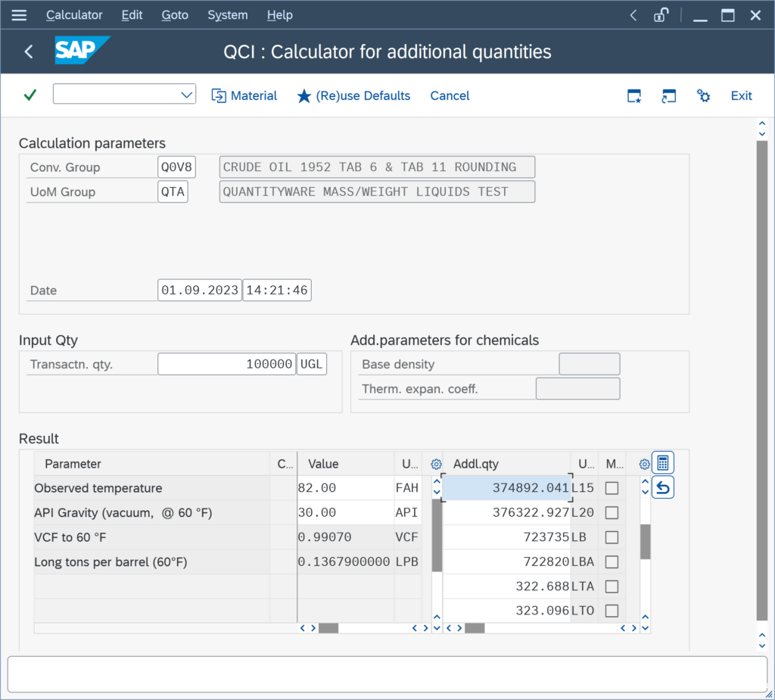
Task: Open the command field dropdown arrow
Action: click(x=186, y=95)
